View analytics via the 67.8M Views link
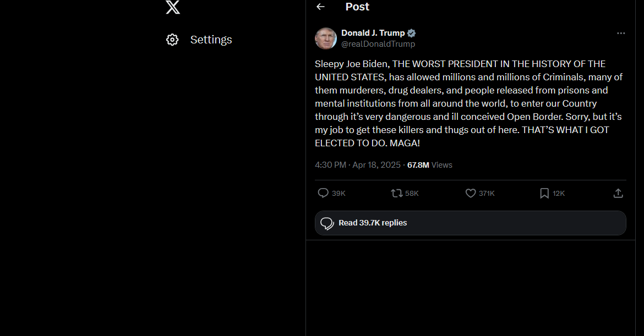The image size is (644, 336). [x=429, y=164]
